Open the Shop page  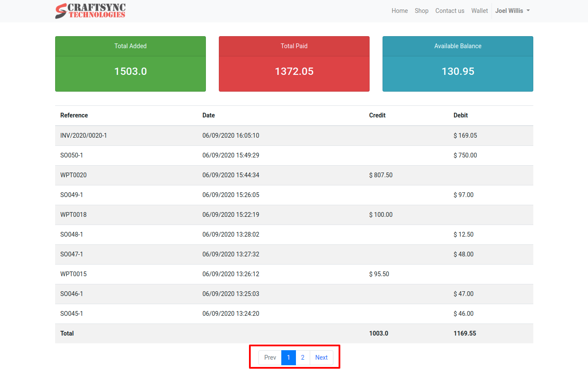421,11
